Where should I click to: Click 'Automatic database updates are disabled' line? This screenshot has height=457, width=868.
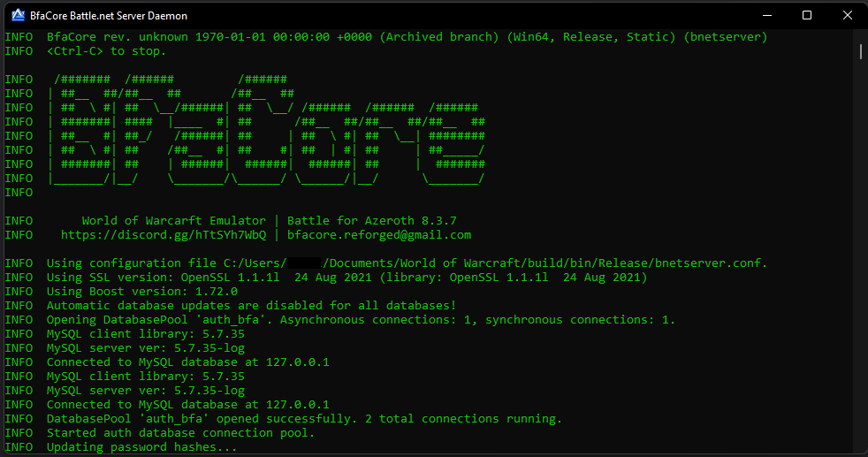pos(251,306)
